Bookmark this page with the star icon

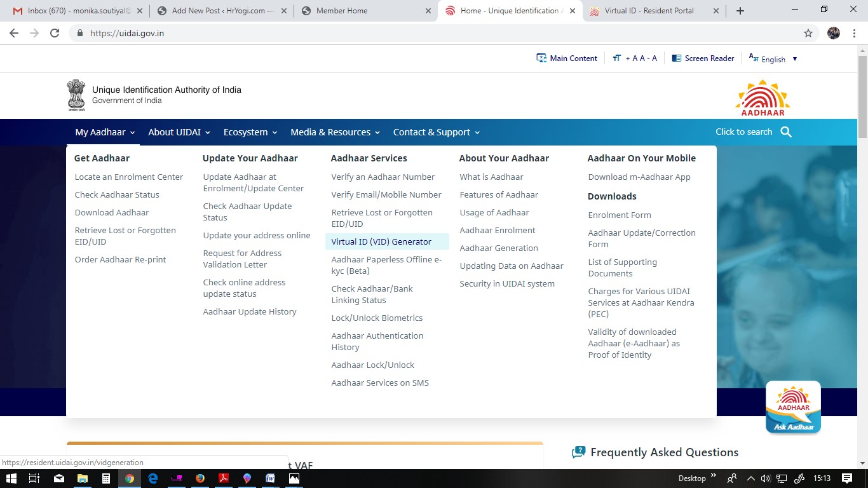pyautogui.click(x=808, y=33)
